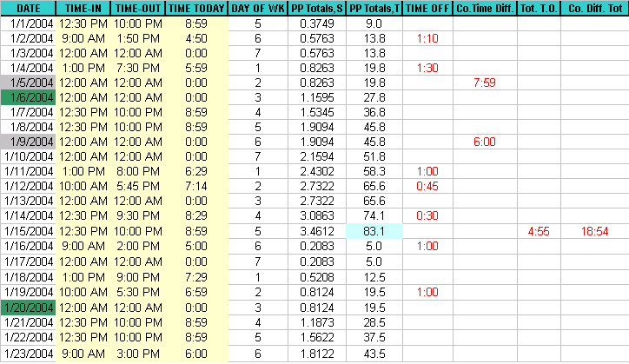Select the 7:30 PM time-out cell
Image resolution: width=629 pixels, height=364 pixels.
tap(138, 68)
